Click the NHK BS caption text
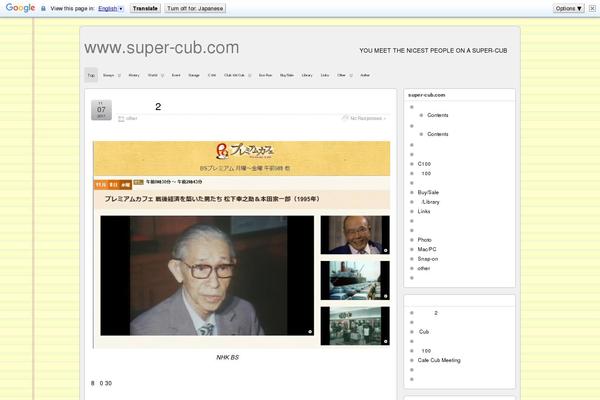The height and width of the screenshot is (400, 600). click(x=228, y=357)
